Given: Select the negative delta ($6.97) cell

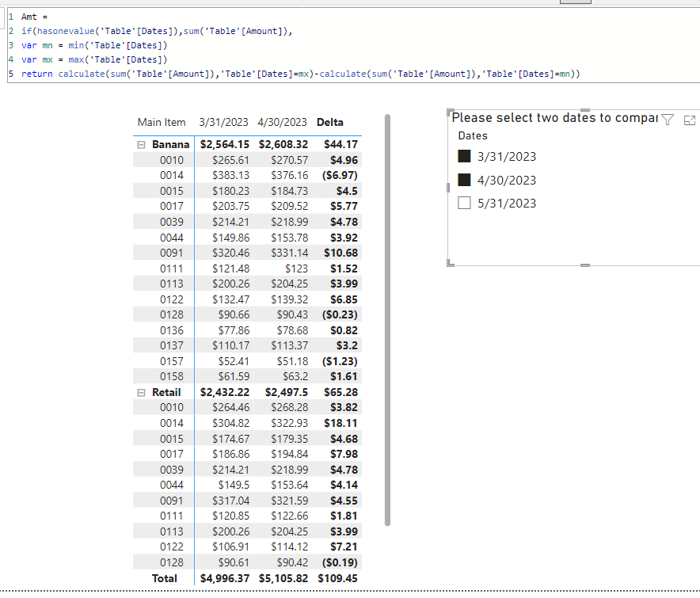Looking at the screenshot, I should (340, 175).
